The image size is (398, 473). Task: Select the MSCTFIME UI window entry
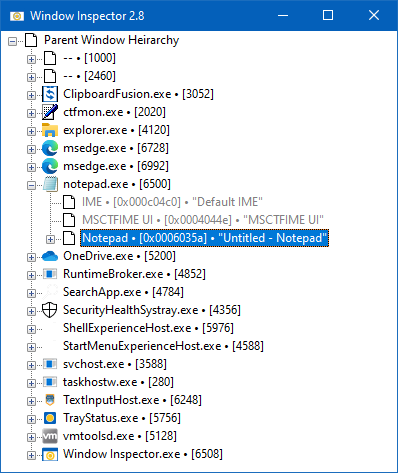203,220
